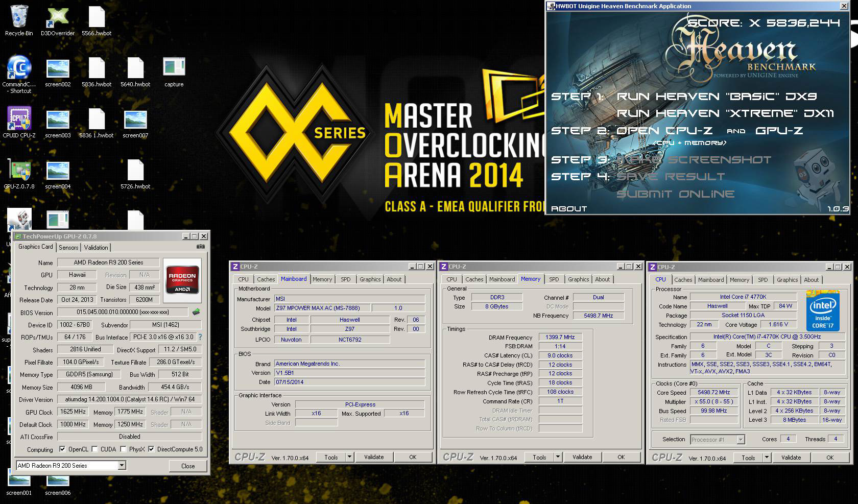Viewport: 858px width, 504px height.
Task: Click the Driver Version field in GPU-Z
Action: tap(130, 399)
